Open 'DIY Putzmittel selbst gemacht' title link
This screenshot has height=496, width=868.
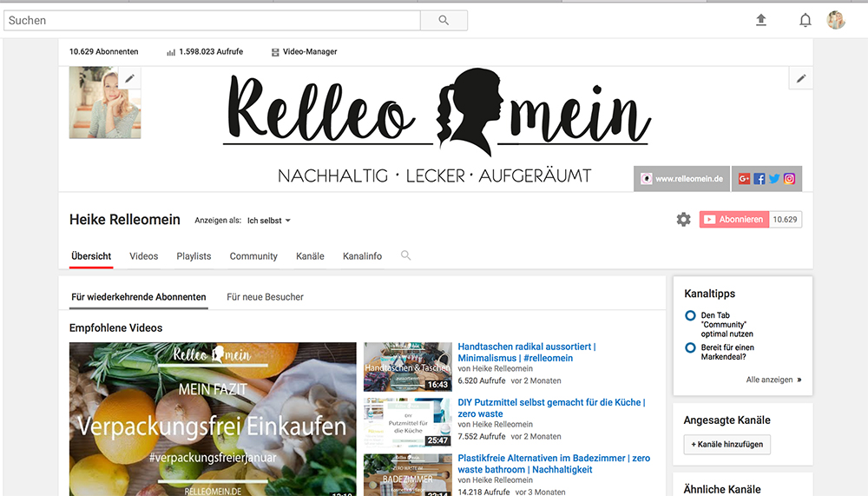[x=551, y=408]
